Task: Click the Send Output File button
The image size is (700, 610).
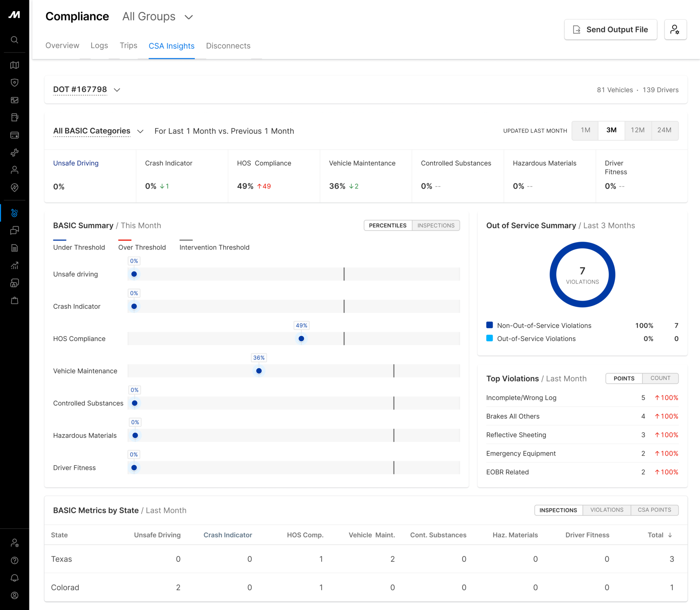Action: pyautogui.click(x=611, y=29)
